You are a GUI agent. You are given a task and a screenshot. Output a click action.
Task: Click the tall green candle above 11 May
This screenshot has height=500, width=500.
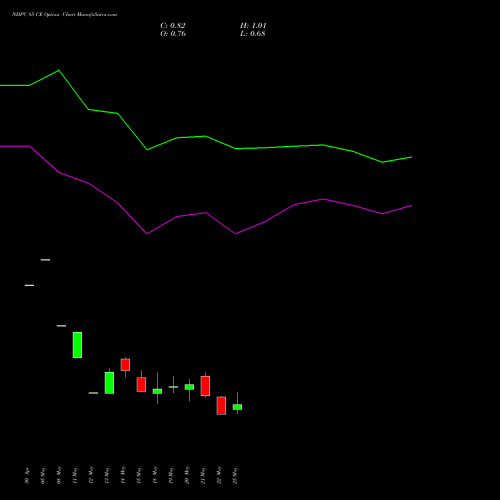click(x=77, y=345)
